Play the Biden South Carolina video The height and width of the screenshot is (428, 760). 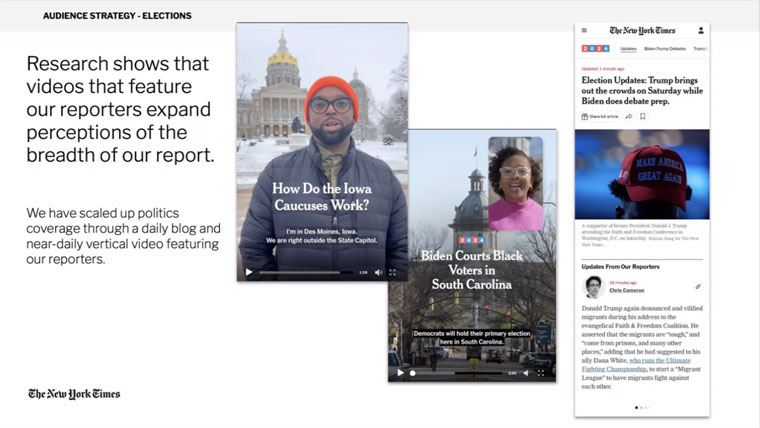pyautogui.click(x=400, y=373)
